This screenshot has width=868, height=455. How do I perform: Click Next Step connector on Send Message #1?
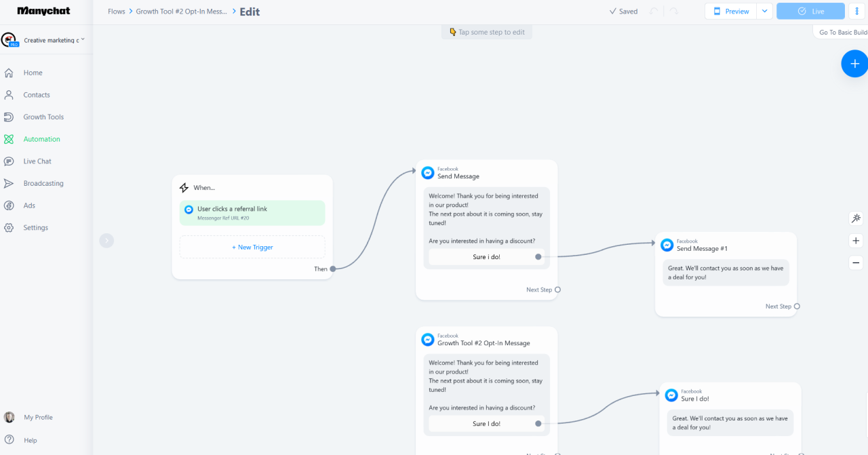(797, 306)
